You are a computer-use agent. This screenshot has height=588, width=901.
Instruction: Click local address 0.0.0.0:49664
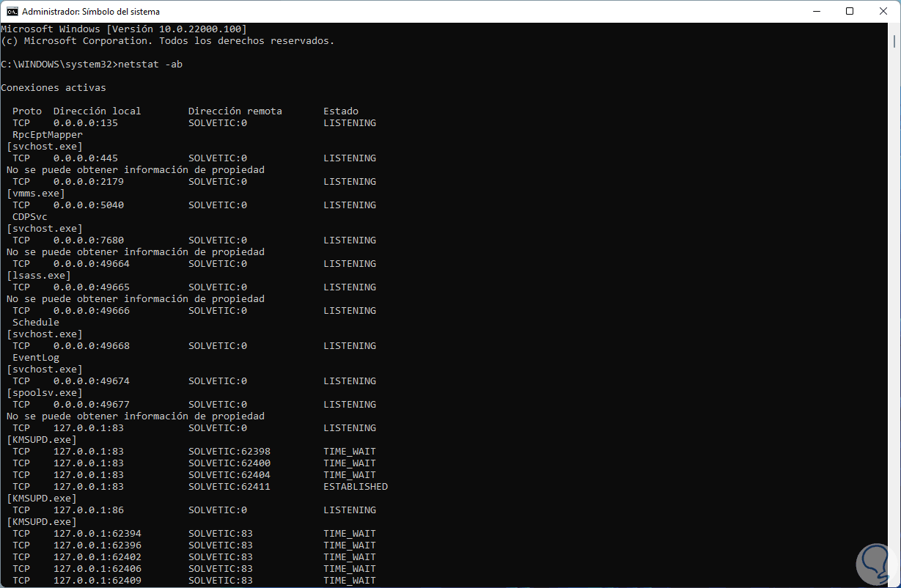coord(92,264)
